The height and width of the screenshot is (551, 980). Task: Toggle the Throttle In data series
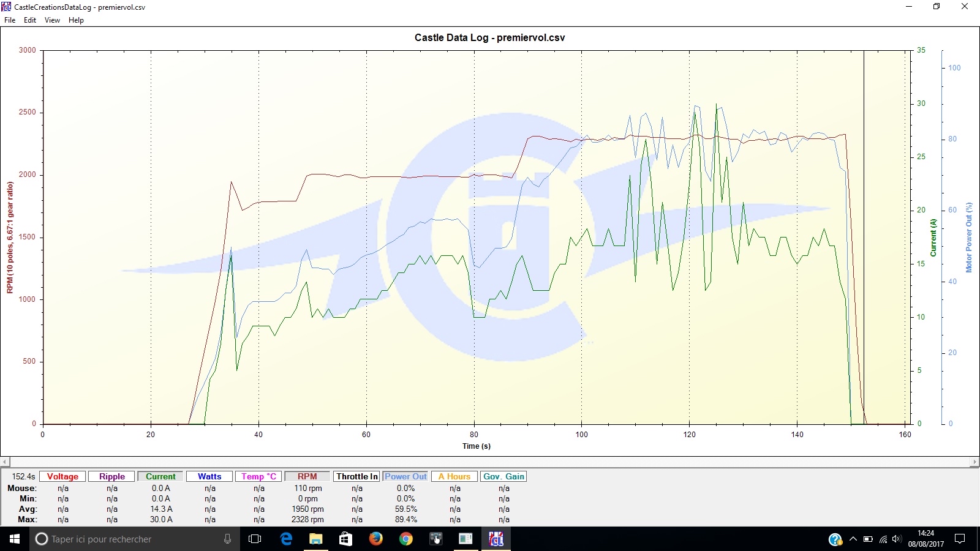(356, 476)
